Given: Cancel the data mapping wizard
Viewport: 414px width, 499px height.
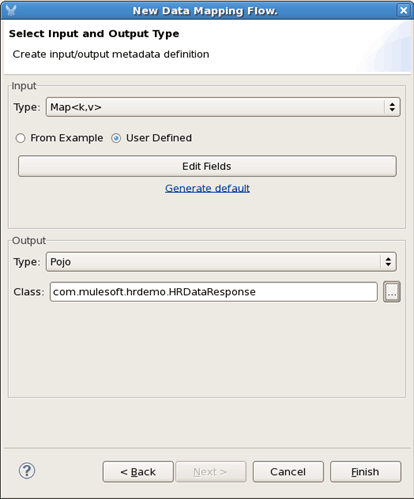Looking at the screenshot, I should point(288,472).
